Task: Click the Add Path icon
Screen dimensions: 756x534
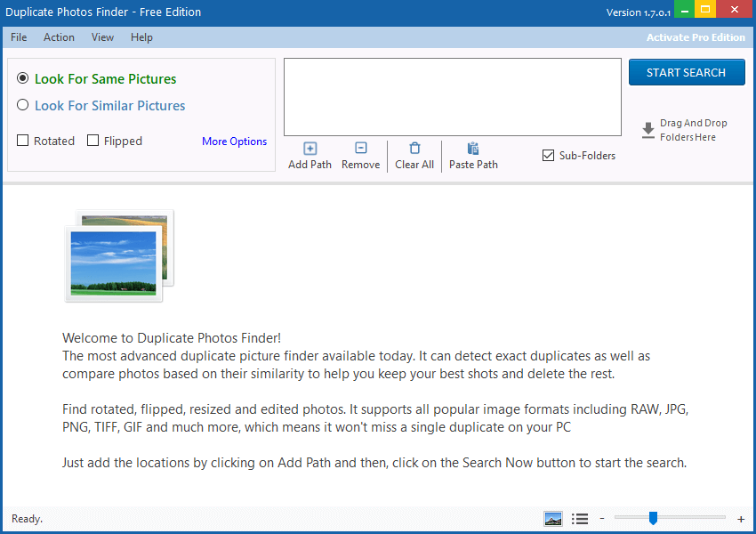Action: pos(310,150)
